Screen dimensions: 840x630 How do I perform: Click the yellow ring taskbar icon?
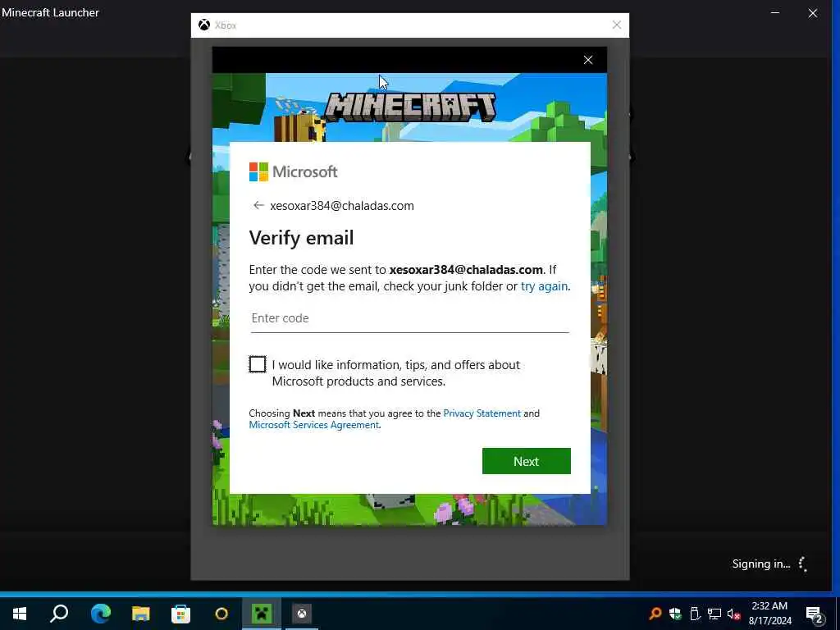tap(221, 614)
